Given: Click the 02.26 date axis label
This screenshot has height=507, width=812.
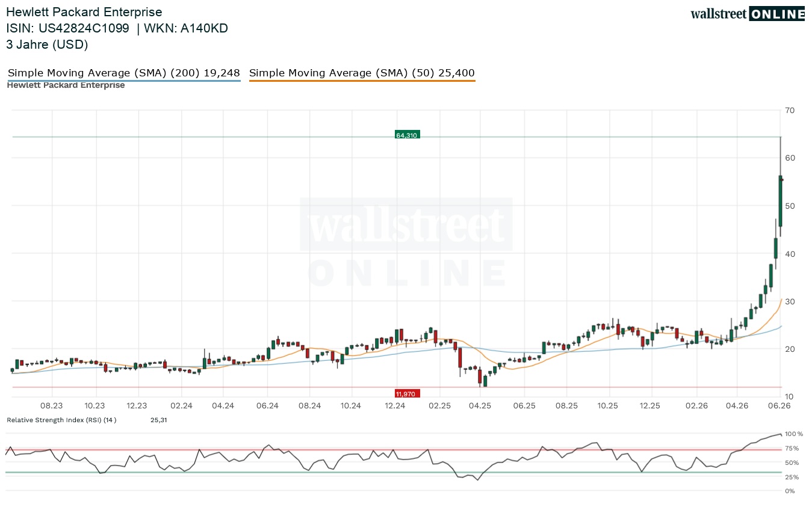Looking at the screenshot, I should click(x=696, y=406).
